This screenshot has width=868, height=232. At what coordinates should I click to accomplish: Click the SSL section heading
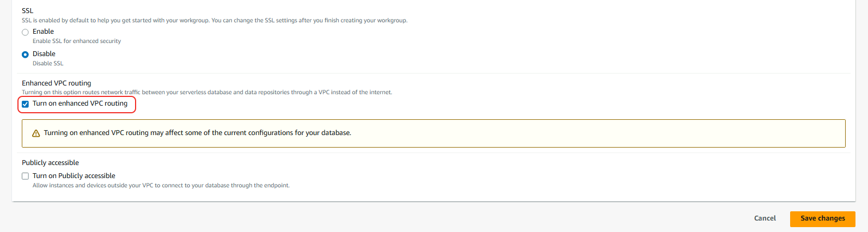tap(27, 10)
